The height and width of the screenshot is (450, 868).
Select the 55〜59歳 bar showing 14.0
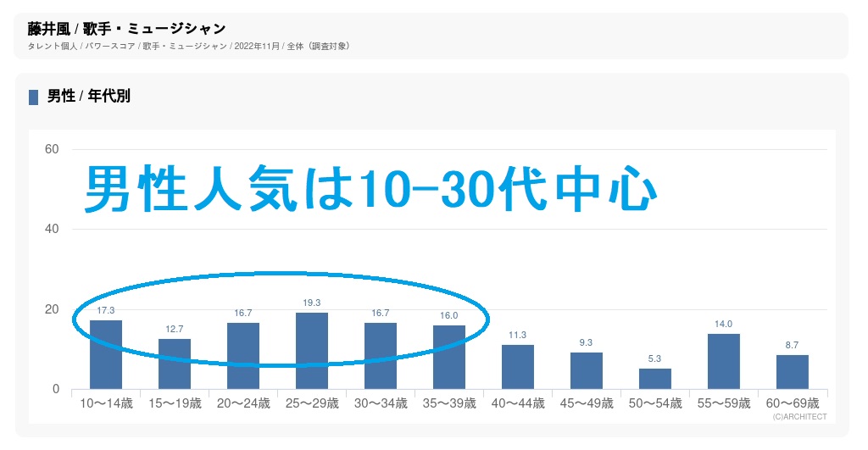click(723, 361)
